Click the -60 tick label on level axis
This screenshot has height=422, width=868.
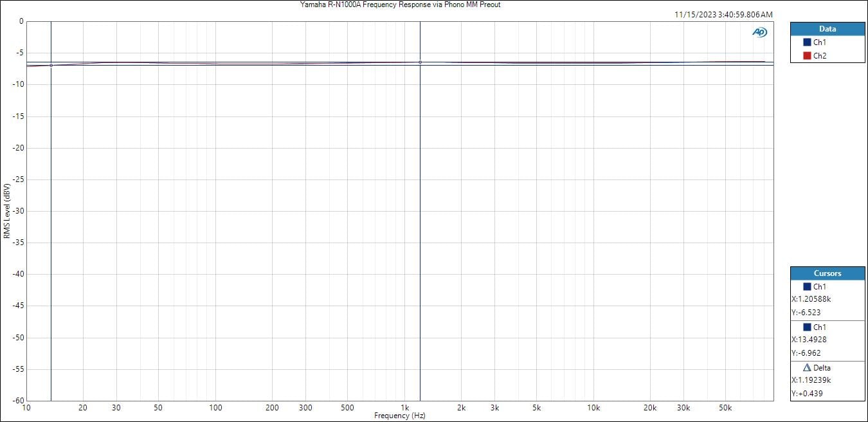pyautogui.click(x=17, y=400)
